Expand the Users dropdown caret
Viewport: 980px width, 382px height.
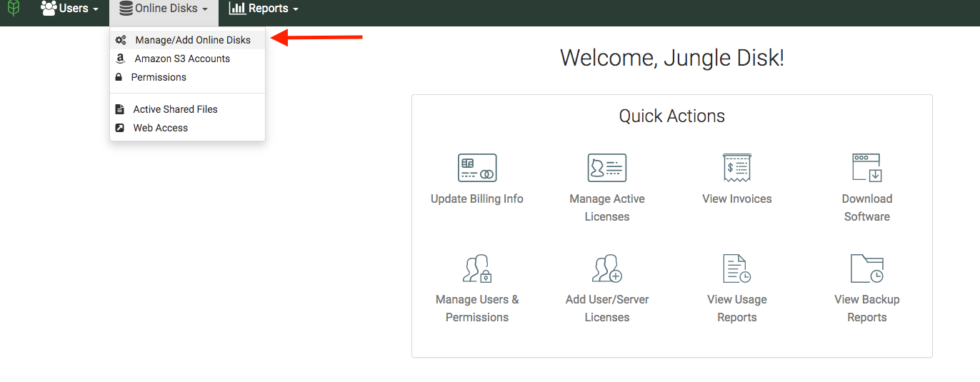click(96, 10)
